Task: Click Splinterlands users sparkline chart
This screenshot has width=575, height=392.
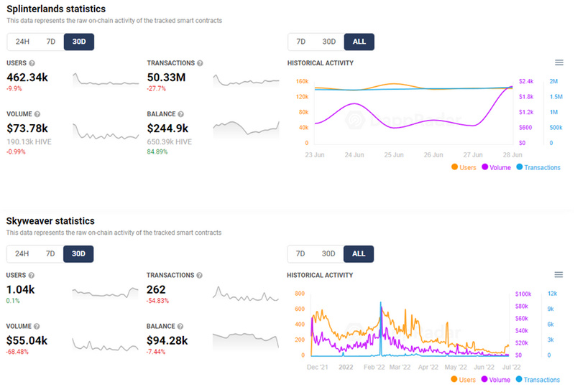Action: coord(105,79)
